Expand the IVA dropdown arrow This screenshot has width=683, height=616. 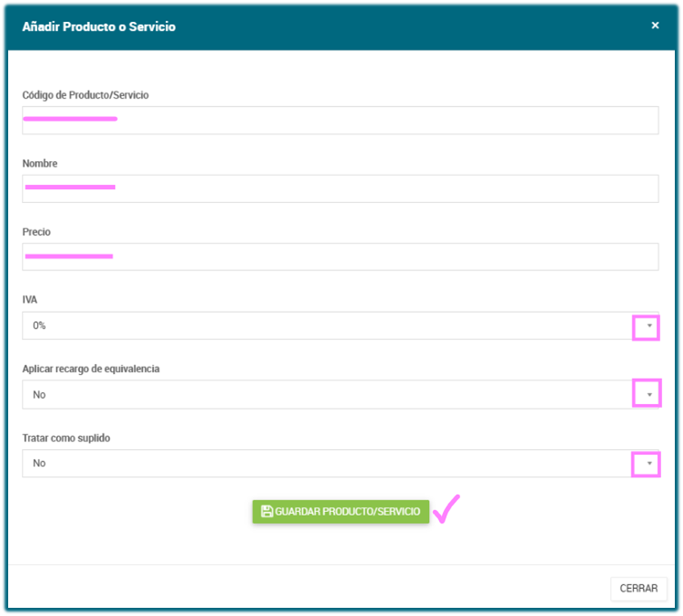pos(647,327)
